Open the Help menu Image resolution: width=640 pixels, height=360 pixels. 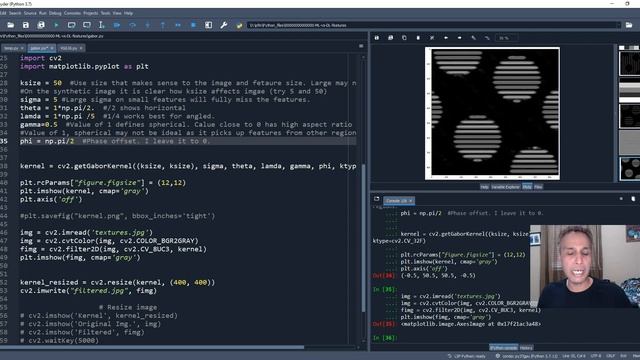128,13
